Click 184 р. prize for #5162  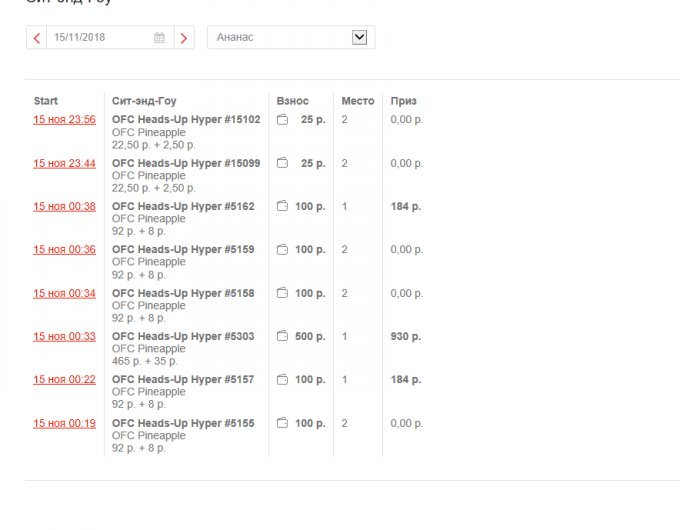406,206
